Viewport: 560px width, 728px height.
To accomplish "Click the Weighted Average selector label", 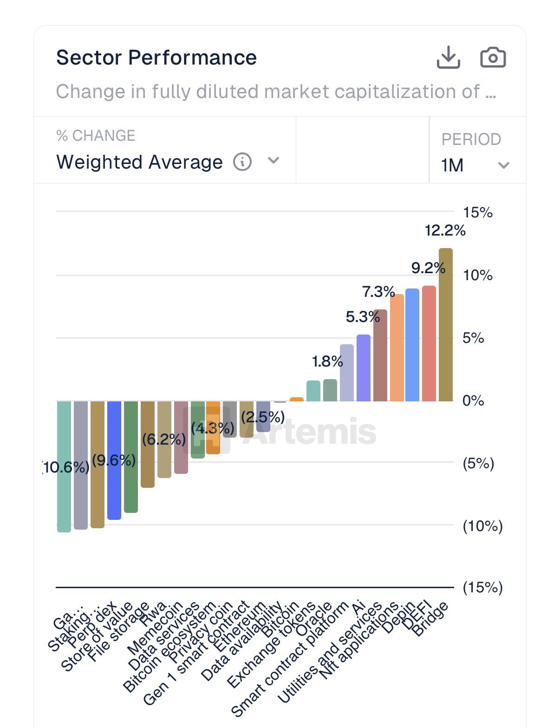I will (139, 162).
